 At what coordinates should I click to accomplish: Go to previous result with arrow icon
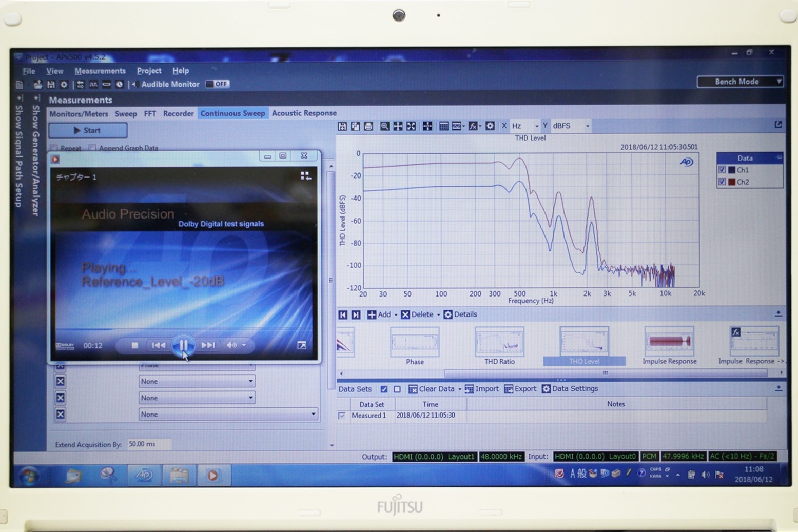tap(343, 315)
